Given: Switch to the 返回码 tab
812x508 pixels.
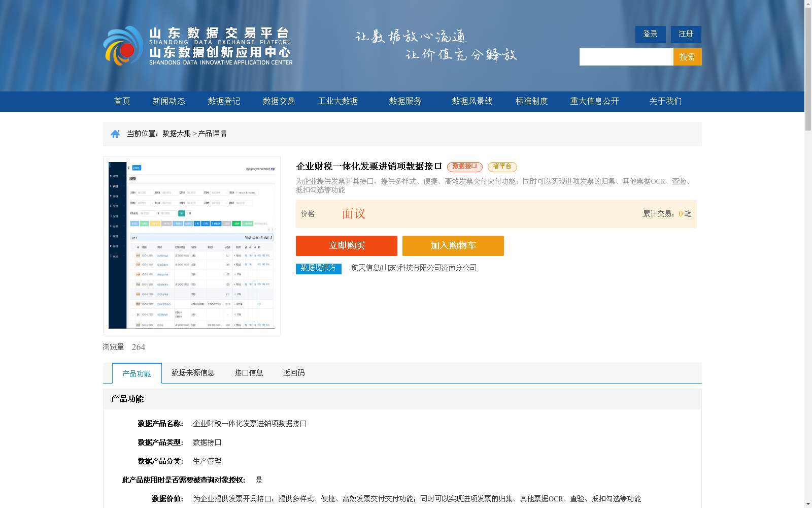Looking at the screenshot, I should pyautogui.click(x=294, y=373).
